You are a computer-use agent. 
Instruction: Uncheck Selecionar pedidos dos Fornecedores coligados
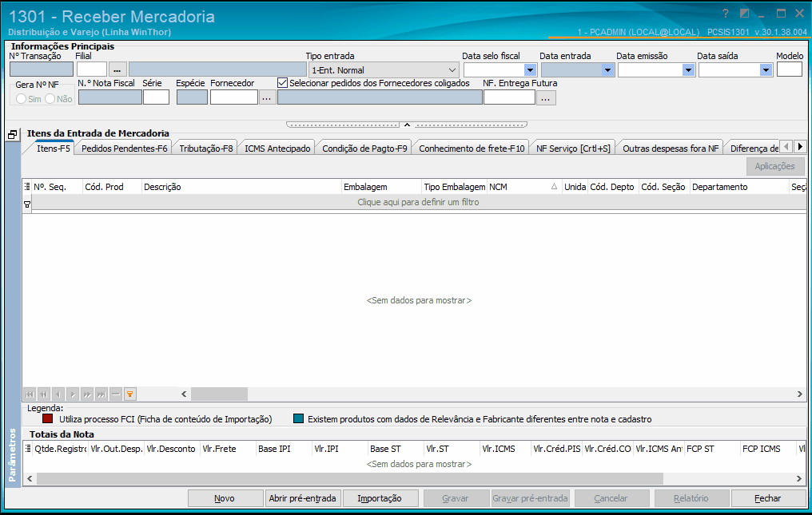click(x=282, y=83)
